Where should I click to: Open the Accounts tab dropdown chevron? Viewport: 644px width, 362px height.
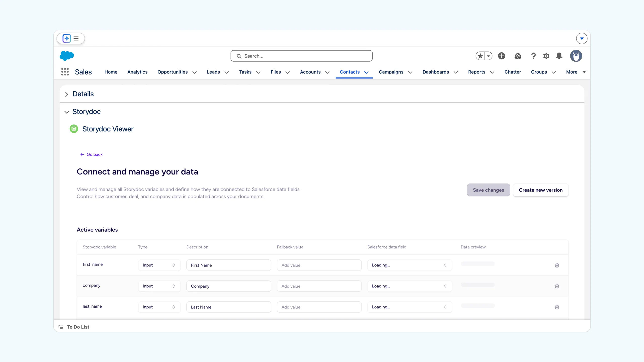327,72
